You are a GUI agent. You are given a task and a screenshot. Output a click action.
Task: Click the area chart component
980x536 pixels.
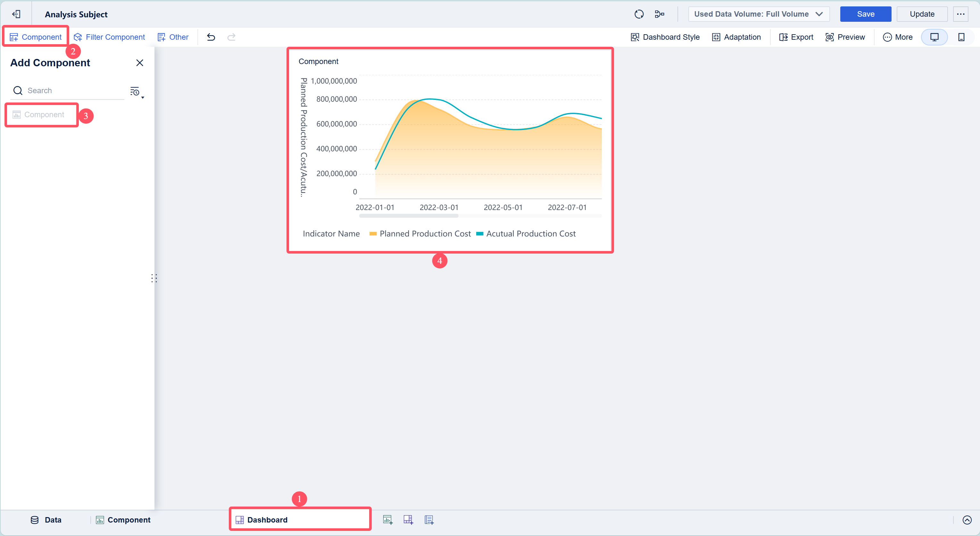450,150
